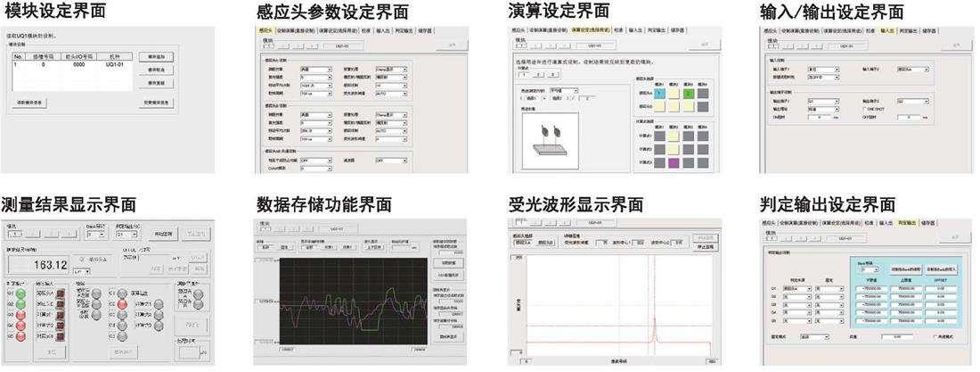The image size is (980, 372).
Task: Click the 0000 cell in module table
Action: coord(78,64)
